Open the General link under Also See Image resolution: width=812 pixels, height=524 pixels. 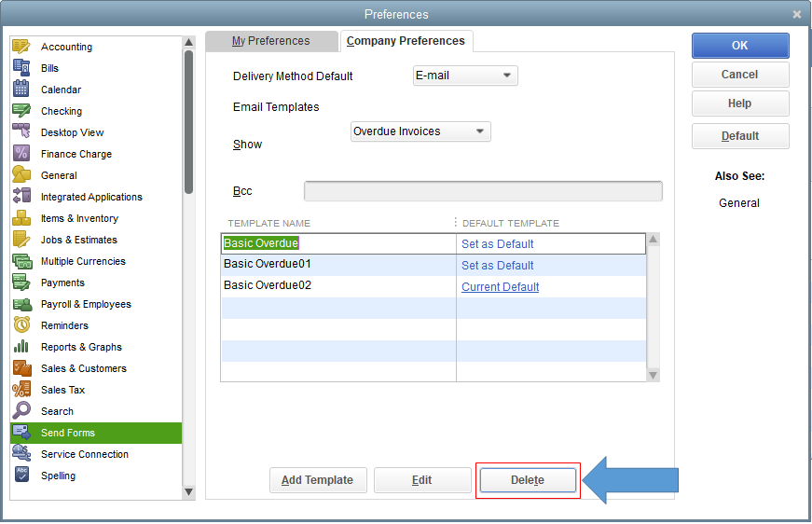click(x=739, y=203)
